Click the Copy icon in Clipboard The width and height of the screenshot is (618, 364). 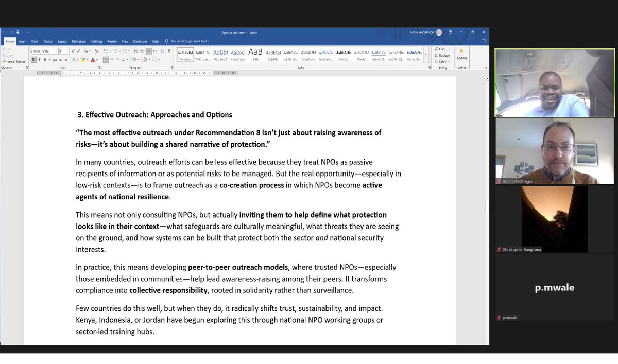click(4, 55)
